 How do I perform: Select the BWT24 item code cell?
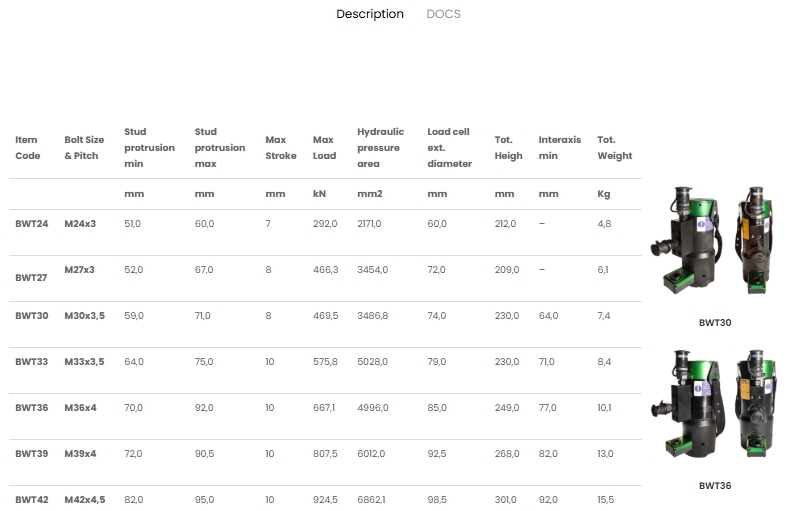tap(31, 224)
